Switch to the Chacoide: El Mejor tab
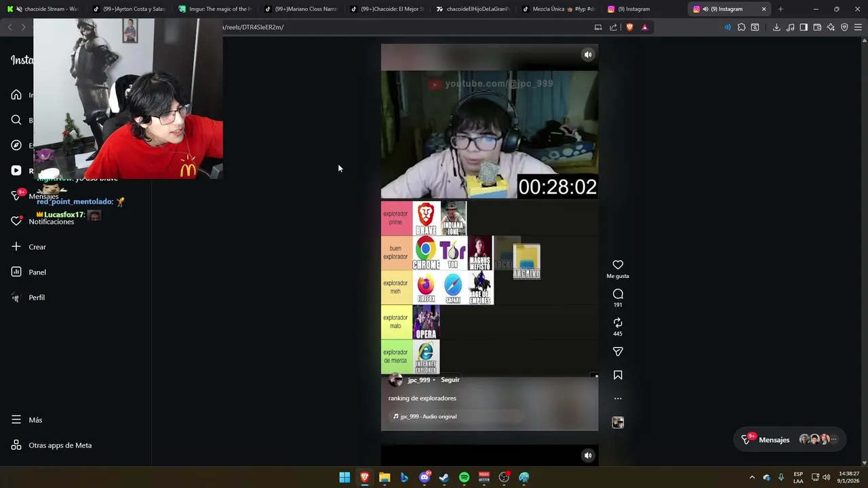Viewport: 868px width, 488px height. coord(387,9)
